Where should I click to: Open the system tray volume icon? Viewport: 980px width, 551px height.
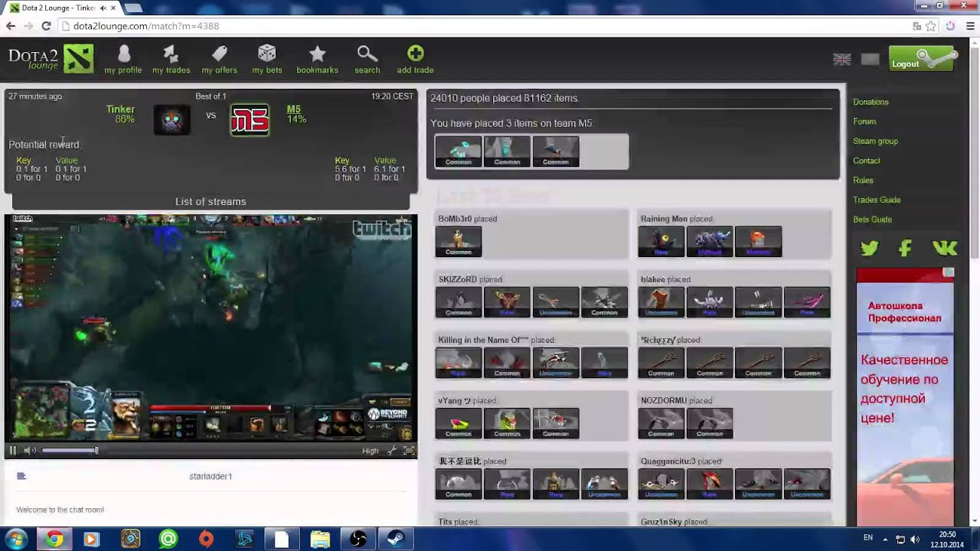pyautogui.click(x=916, y=540)
